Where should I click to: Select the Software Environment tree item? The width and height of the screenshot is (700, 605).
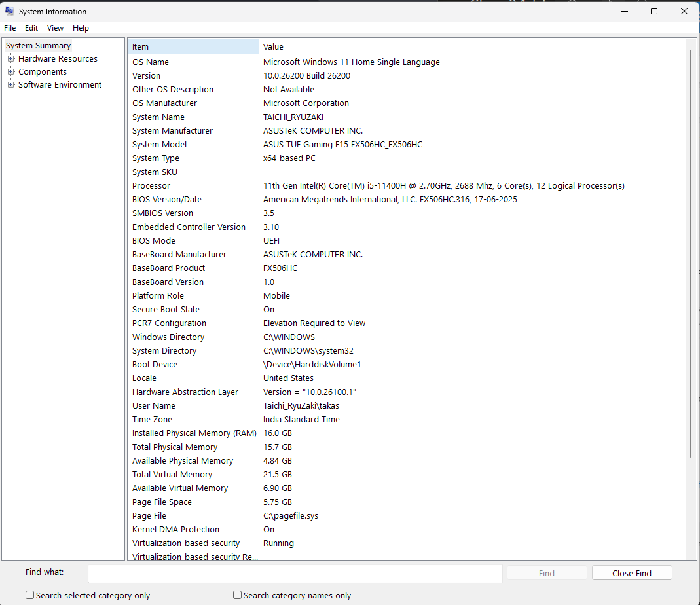pyautogui.click(x=60, y=85)
